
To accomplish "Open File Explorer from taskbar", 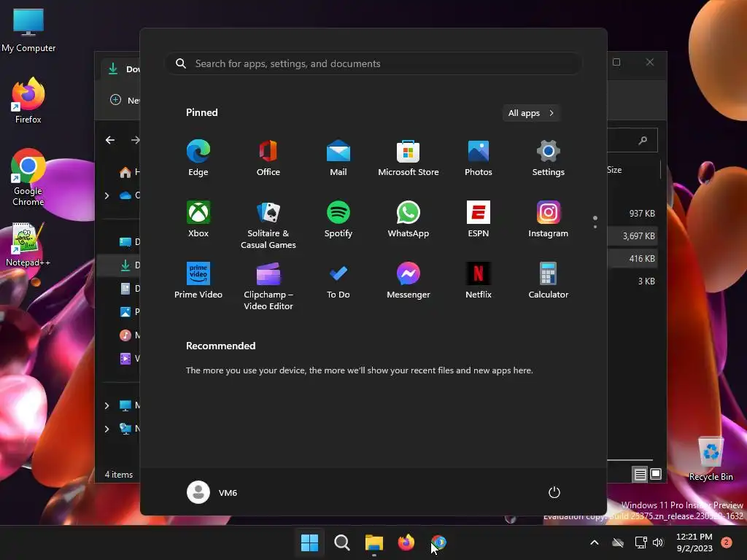I will pos(374,542).
